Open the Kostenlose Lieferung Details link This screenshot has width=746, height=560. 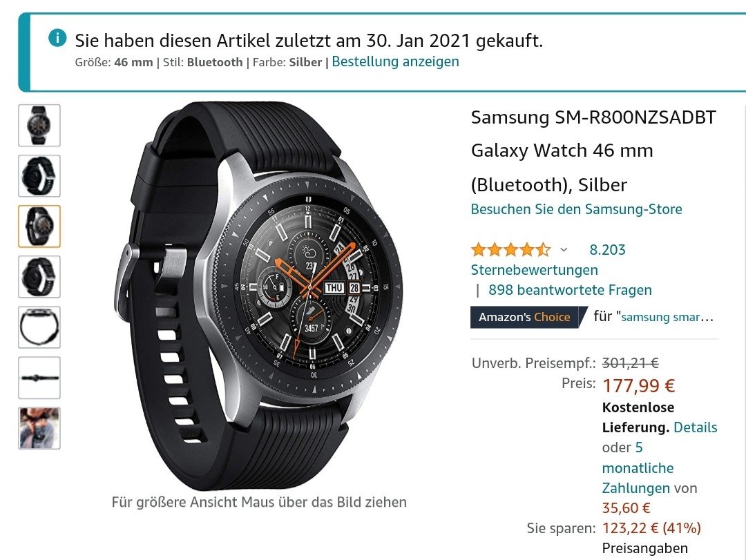(x=695, y=427)
